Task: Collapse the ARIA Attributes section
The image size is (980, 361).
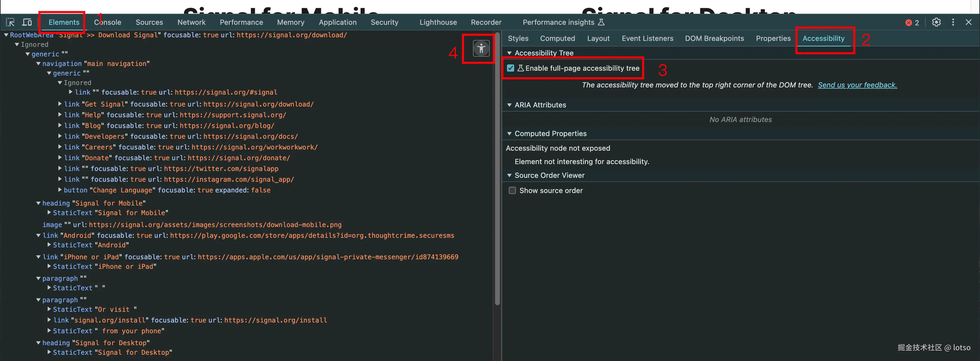Action: click(x=509, y=105)
